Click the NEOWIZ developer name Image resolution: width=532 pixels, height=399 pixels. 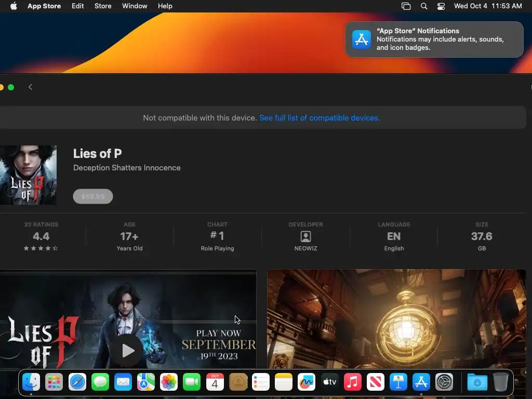(305, 248)
